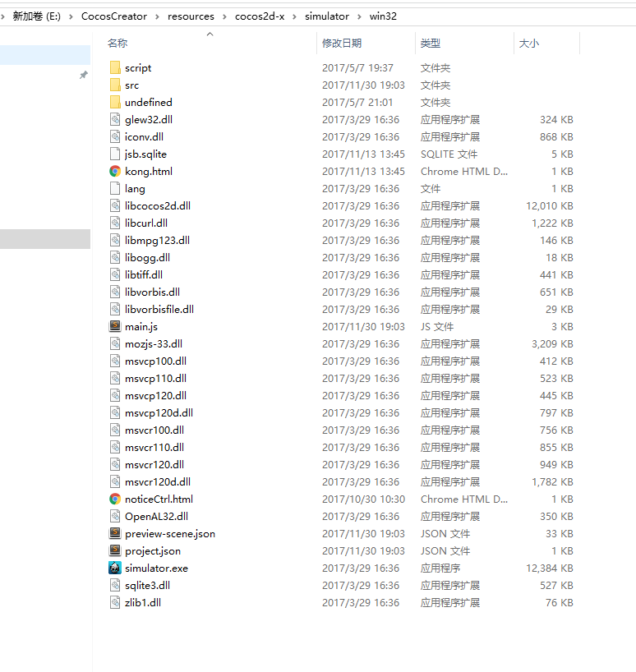Click the 12,010 KB size of libcocos2d.dll
Image resolution: width=636 pixels, height=672 pixels.
[550, 205]
